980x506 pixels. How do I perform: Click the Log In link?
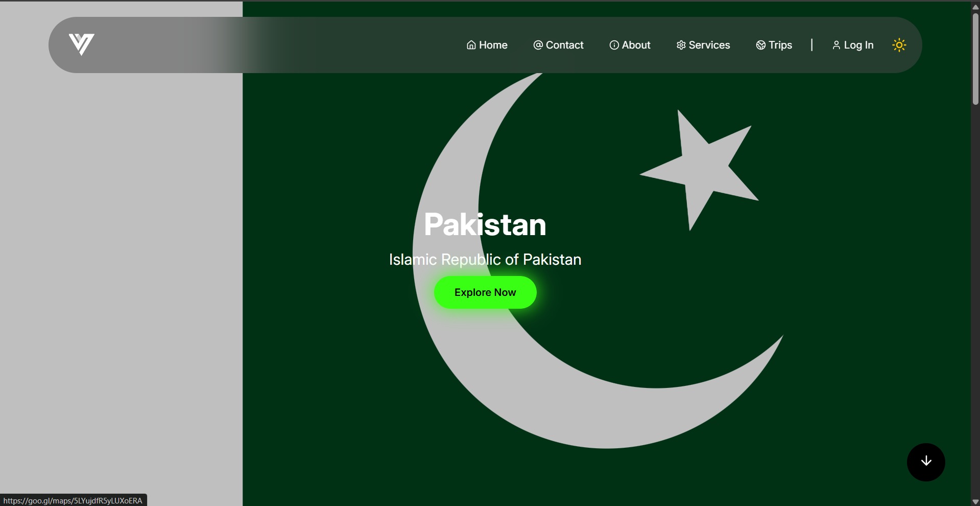click(x=853, y=45)
